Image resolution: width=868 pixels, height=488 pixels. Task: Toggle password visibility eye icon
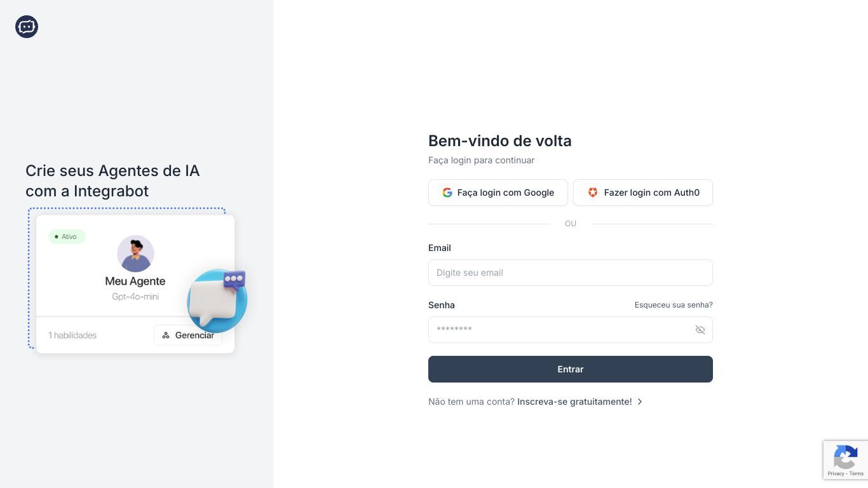(x=700, y=330)
